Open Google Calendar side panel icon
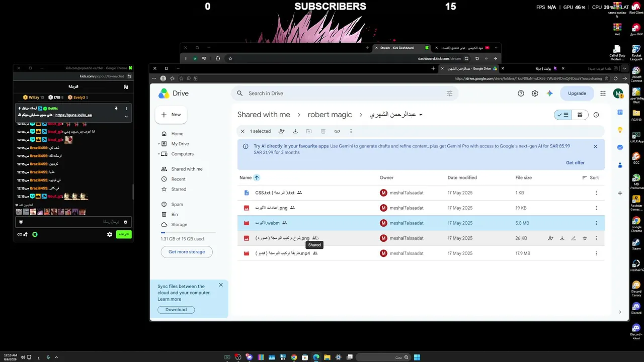644x362 pixels. [620, 112]
